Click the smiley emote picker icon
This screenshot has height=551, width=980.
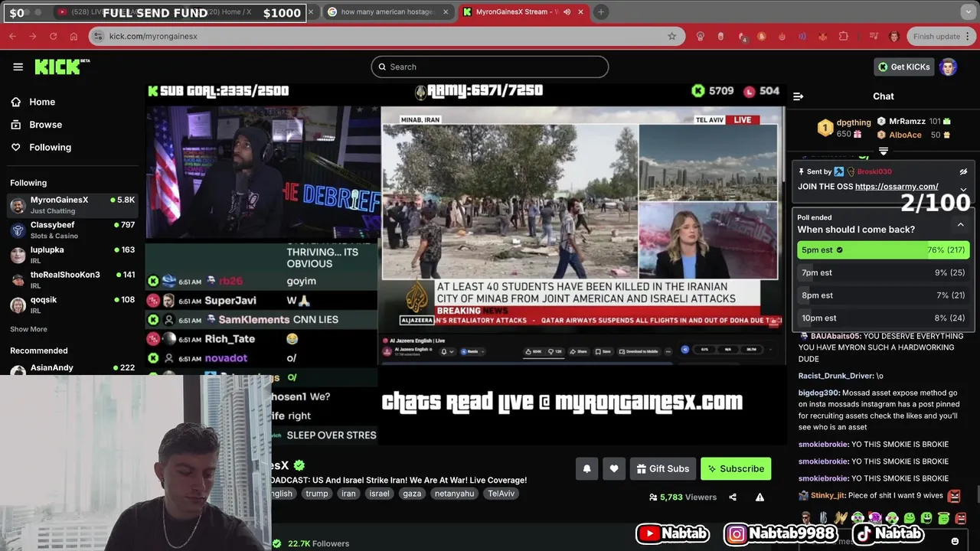point(955,541)
